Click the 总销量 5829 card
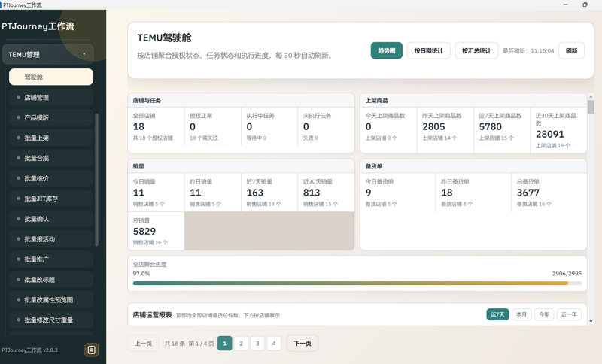Image resolution: width=602 pixels, height=364 pixels. [x=156, y=231]
